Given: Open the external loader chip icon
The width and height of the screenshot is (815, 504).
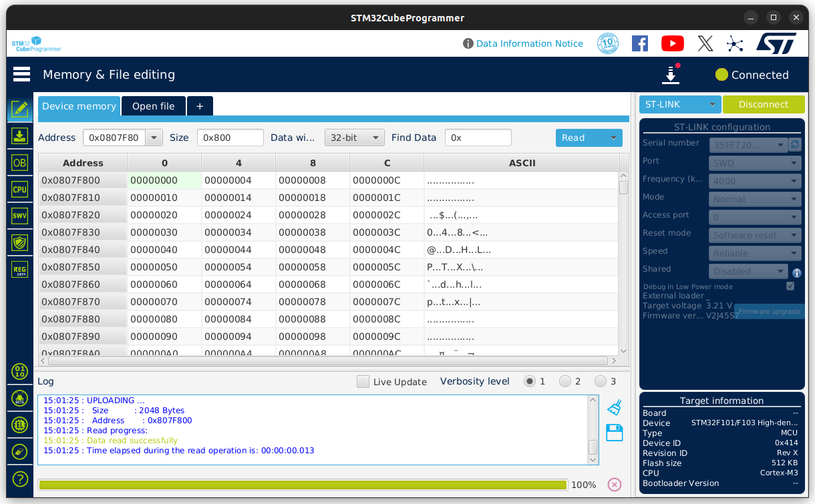Looking at the screenshot, I should 20,425.
